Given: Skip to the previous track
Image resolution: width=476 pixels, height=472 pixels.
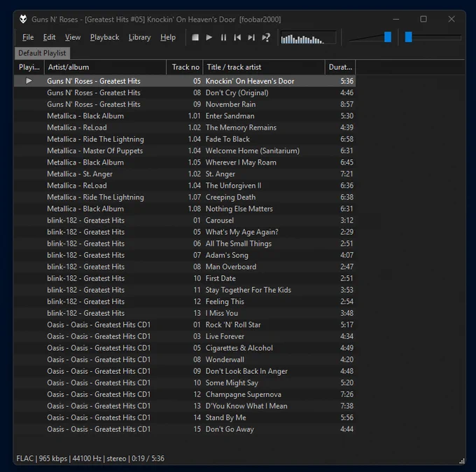Looking at the screenshot, I should pyautogui.click(x=237, y=37).
